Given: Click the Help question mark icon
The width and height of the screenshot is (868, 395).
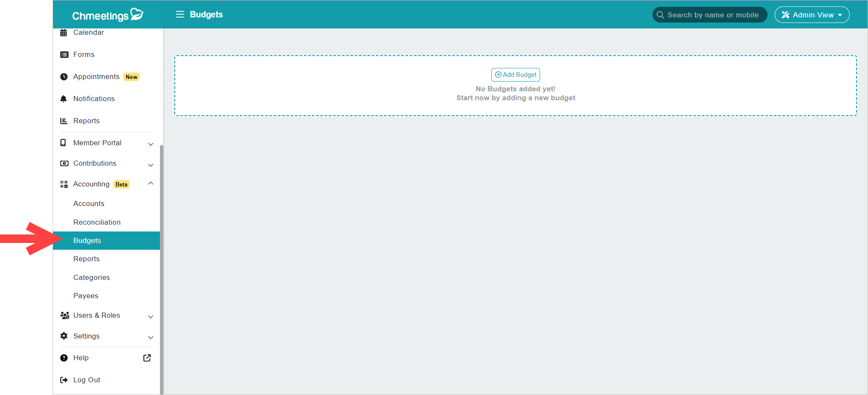Looking at the screenshot, I should pyautogui.click(x=64, y=358).
